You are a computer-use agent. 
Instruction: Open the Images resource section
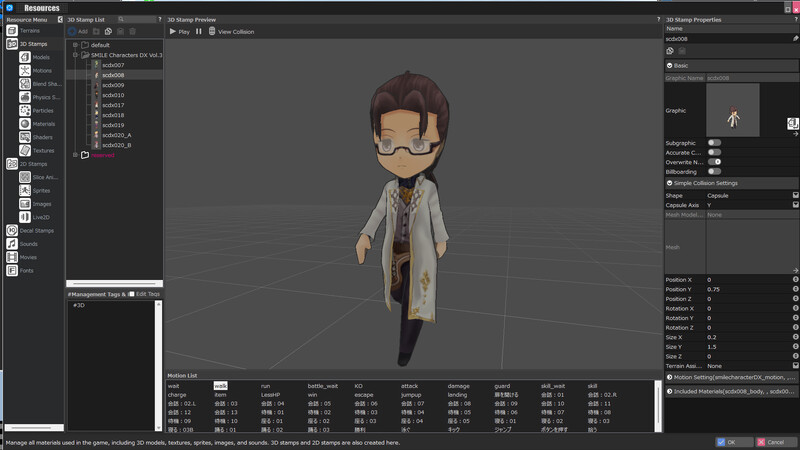pos(40,204)
